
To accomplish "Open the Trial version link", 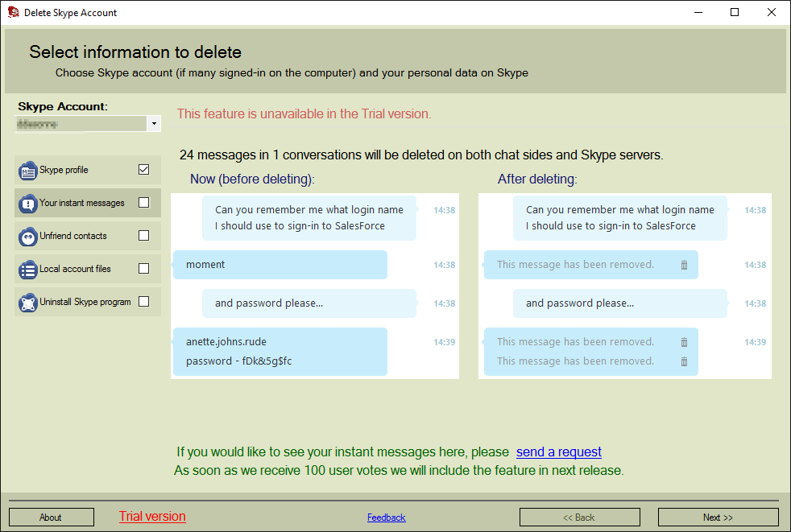I will pyautogui.click(x=152, y=517).
